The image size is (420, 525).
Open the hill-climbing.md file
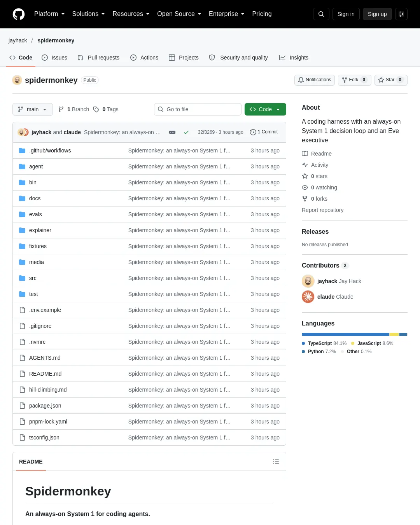48,390
